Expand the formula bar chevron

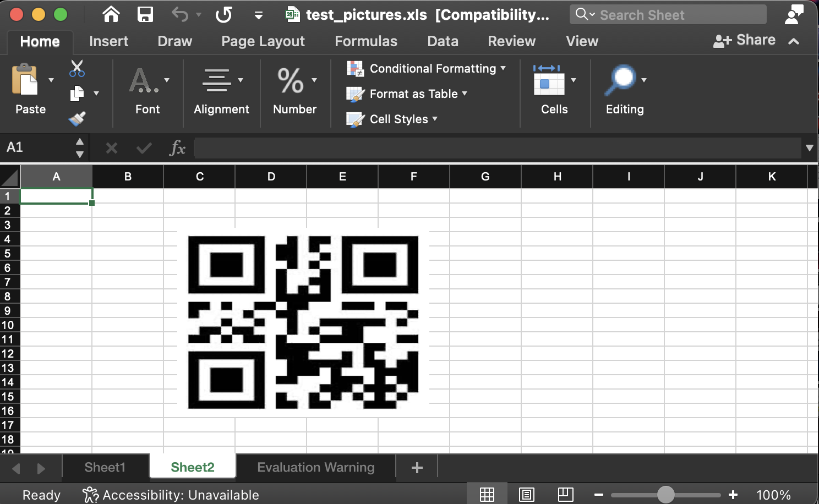[x=809, y=147]
